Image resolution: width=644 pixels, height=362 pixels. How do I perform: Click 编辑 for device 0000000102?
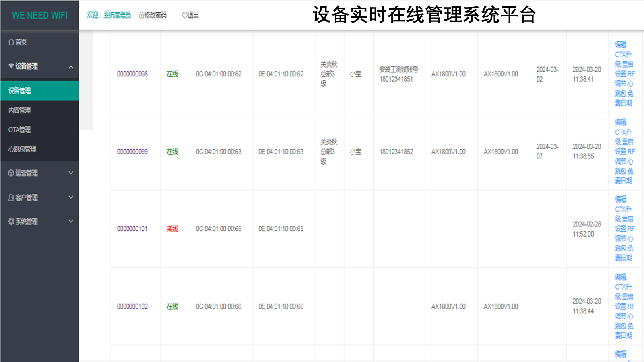coord(621,277)
